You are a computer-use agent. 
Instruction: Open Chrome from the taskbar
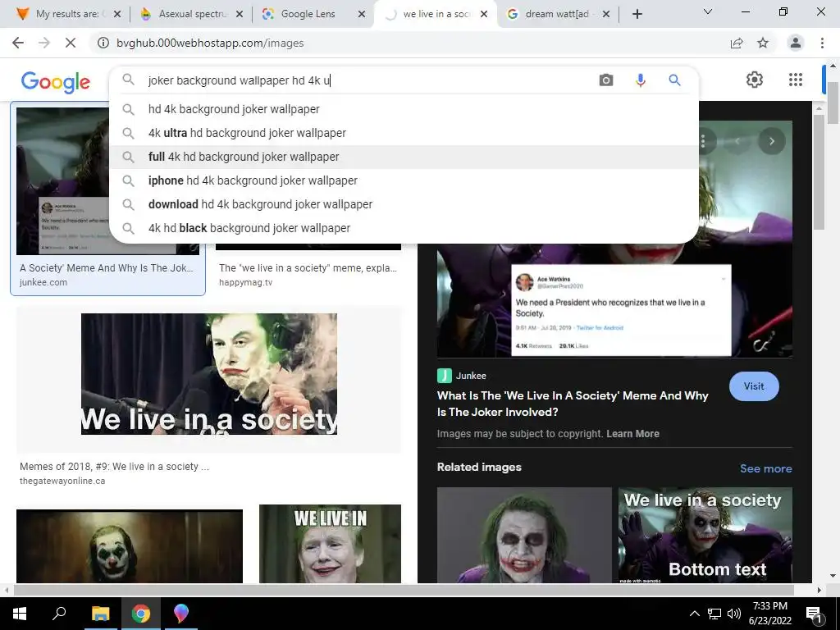pos(140,614)
